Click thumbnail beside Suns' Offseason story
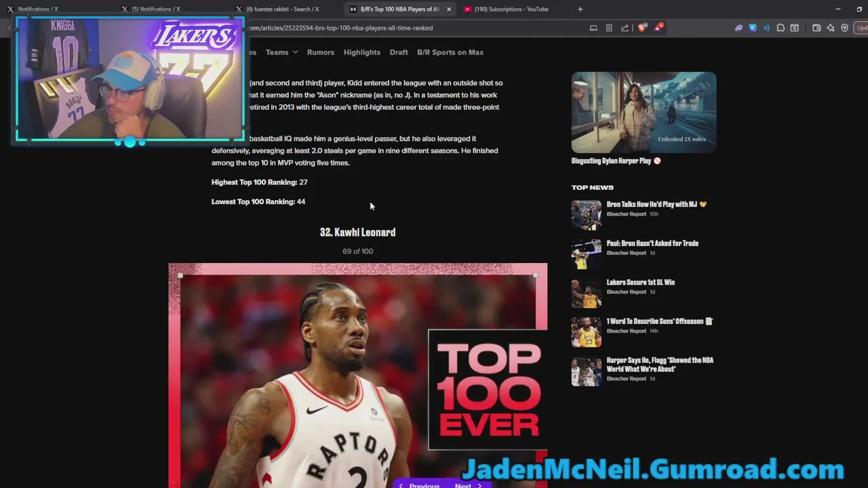The image size is (868, 488). 586,332
